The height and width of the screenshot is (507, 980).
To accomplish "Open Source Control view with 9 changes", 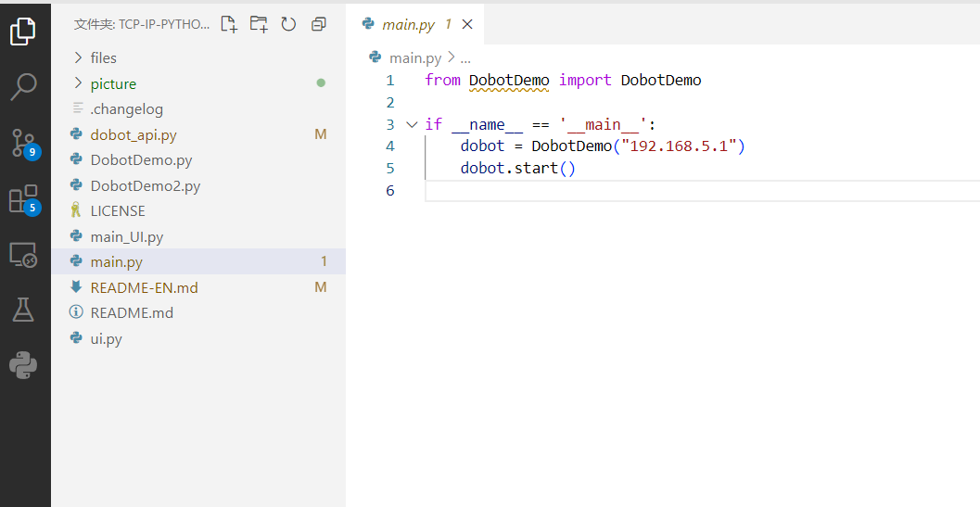I will coord(25,143).
